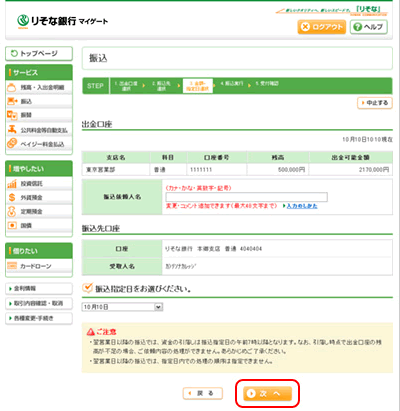Click the 入力のしかた link
The width and height of the screenshot is (400, 411).
pyautogui.click(x=302, y=206)
